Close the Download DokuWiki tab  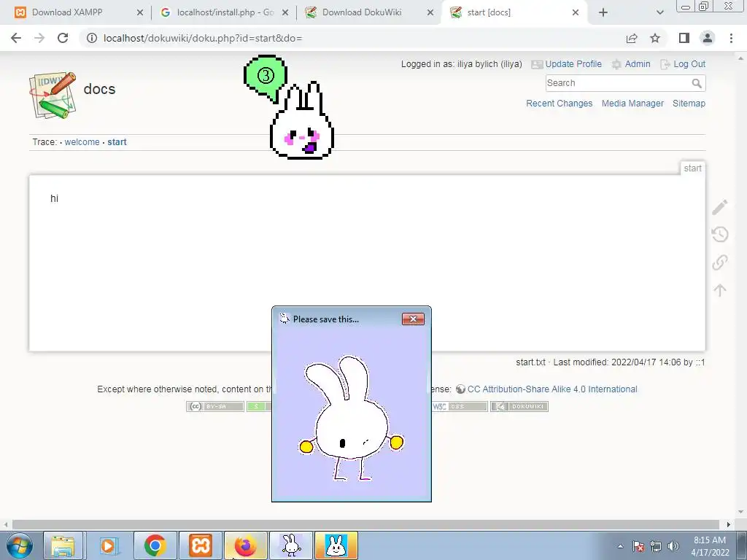click(430, 12)
